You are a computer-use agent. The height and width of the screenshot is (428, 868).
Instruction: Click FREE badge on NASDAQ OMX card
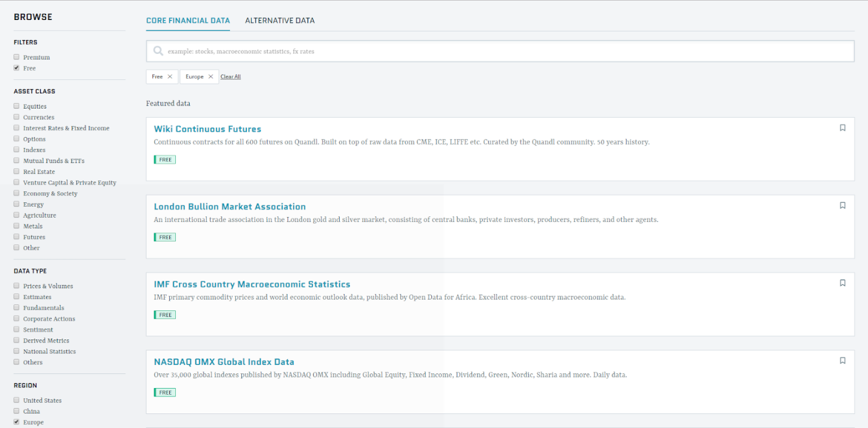point(165,393)
